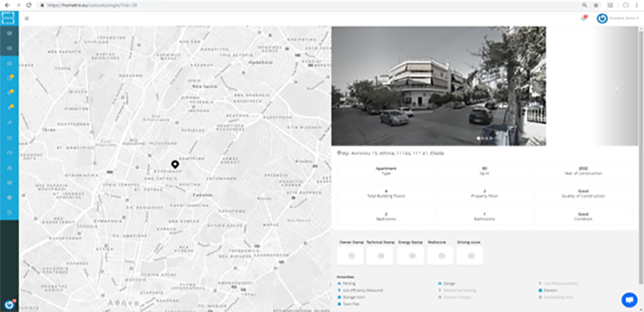Open the chat support bubble
The width and height of the screenshot is (644, 312).
[629, 300]
